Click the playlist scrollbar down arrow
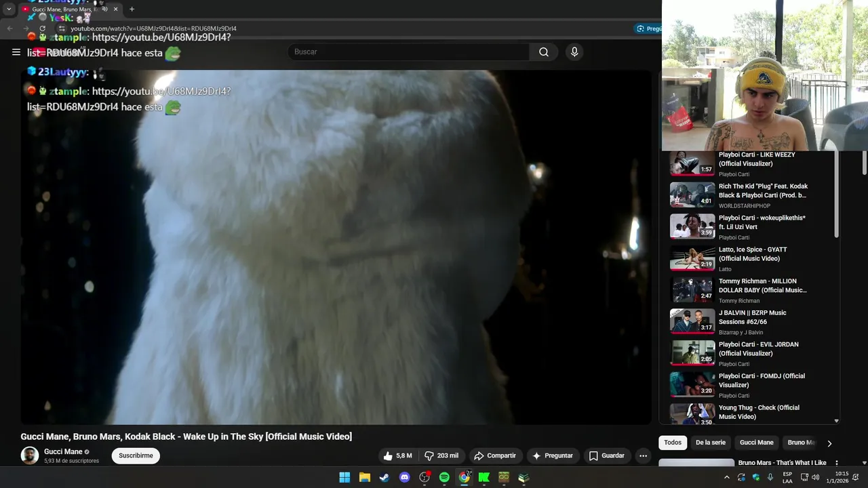 point(836,421)
